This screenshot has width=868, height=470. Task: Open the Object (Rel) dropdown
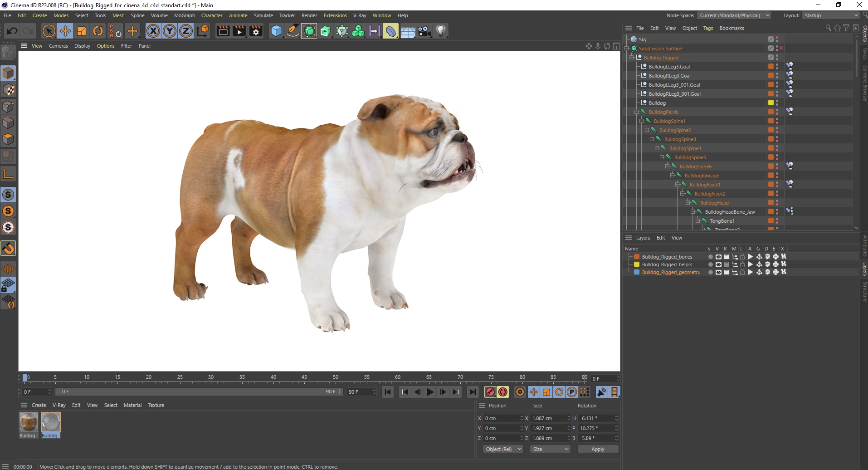(x=503, y=449)
